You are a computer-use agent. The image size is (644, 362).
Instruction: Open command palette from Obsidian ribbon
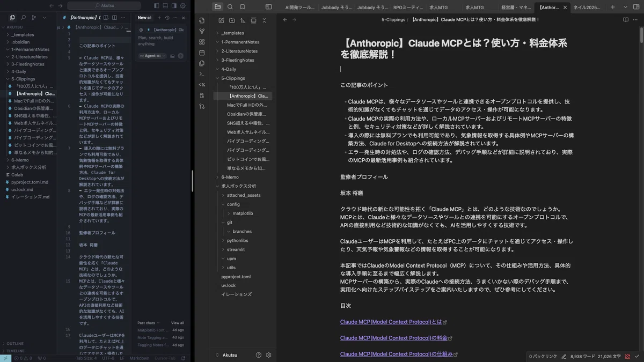click(x=202, y=74)
